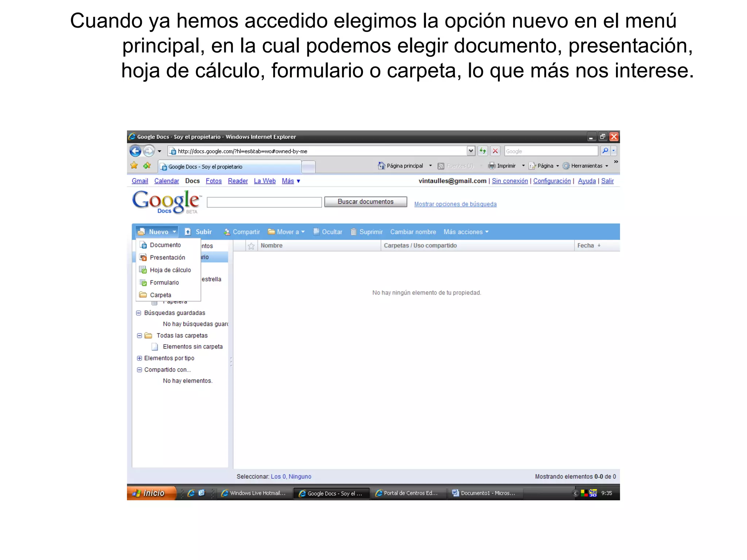
Task: Click the browser Forward arrow button
Action: [x=148, y=151]
